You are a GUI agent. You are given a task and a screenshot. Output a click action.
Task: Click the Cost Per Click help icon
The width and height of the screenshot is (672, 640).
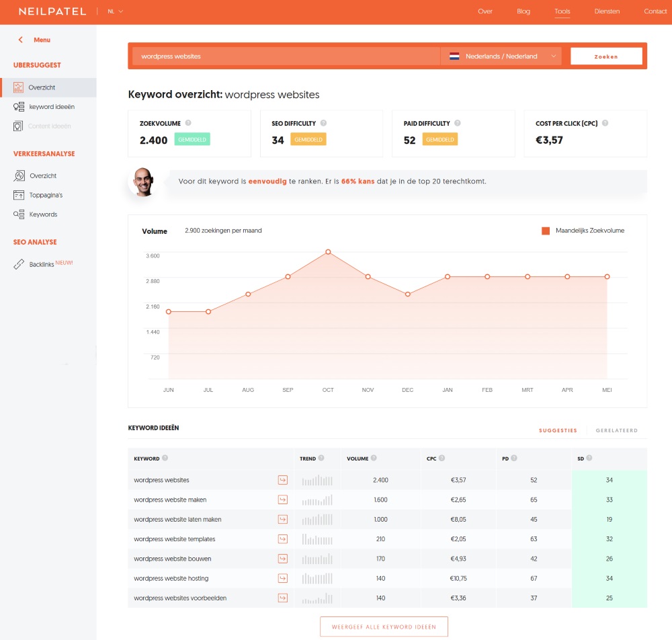click(605, 123)
